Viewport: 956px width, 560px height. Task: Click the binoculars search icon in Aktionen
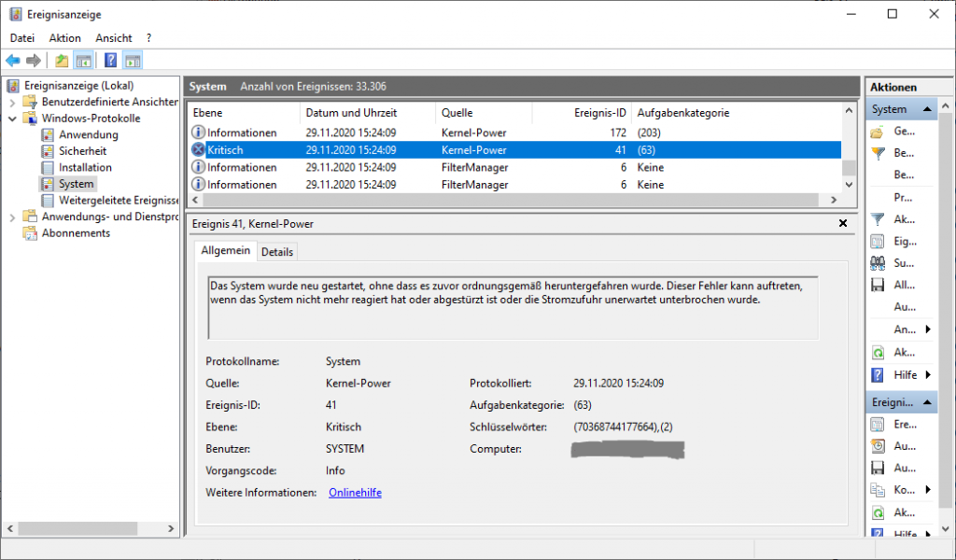click(x=878, y=264)
